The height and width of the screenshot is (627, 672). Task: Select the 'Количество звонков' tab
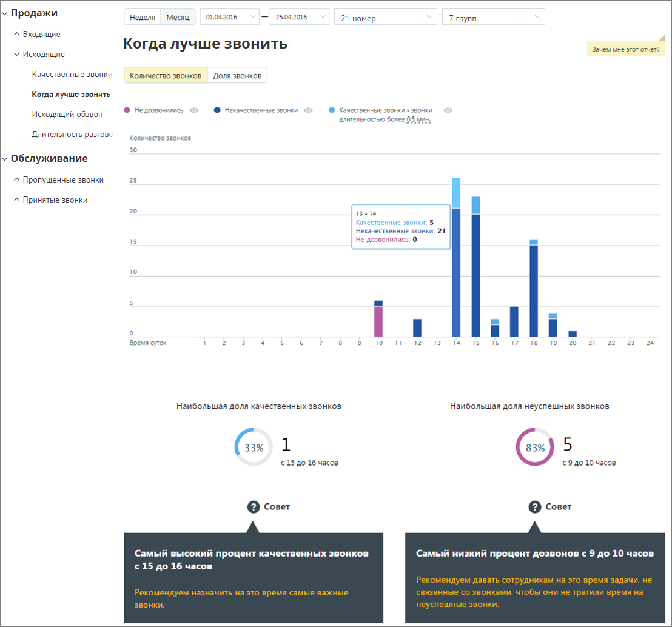click(166, 75)
